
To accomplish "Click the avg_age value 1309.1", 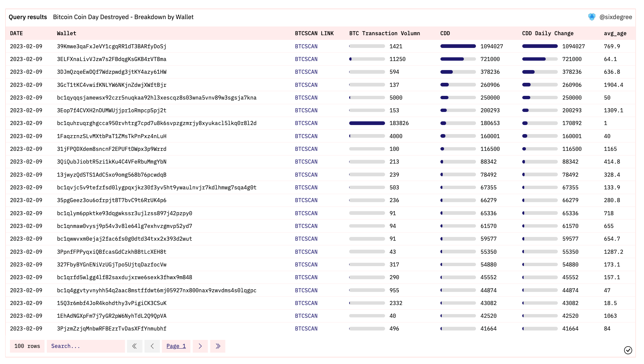I will click(x=613, y=111).
